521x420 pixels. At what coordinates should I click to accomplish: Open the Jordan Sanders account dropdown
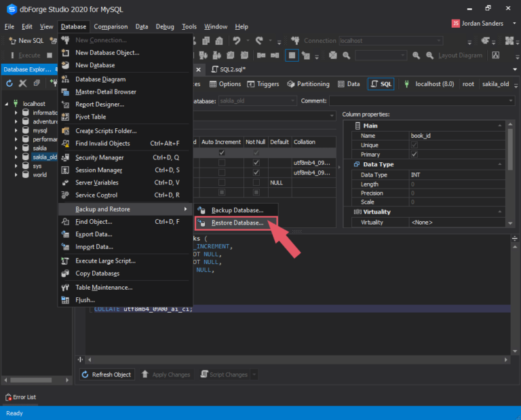click(514, 23)
